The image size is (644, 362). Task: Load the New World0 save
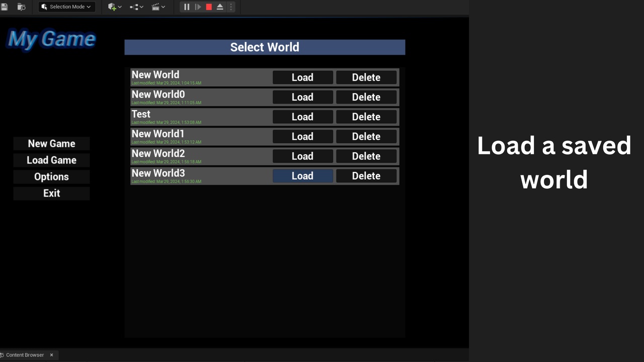tap(302, 97)
